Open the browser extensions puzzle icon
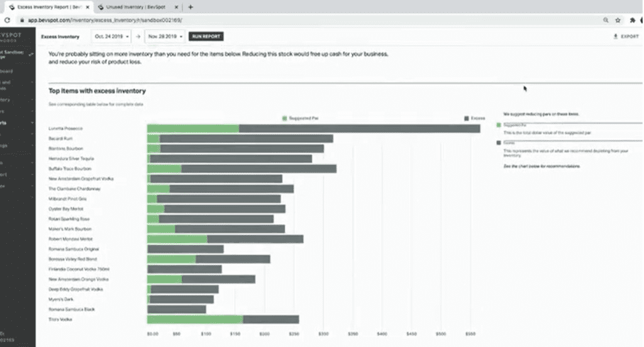The image size is (644, 347). click(633, 20)
